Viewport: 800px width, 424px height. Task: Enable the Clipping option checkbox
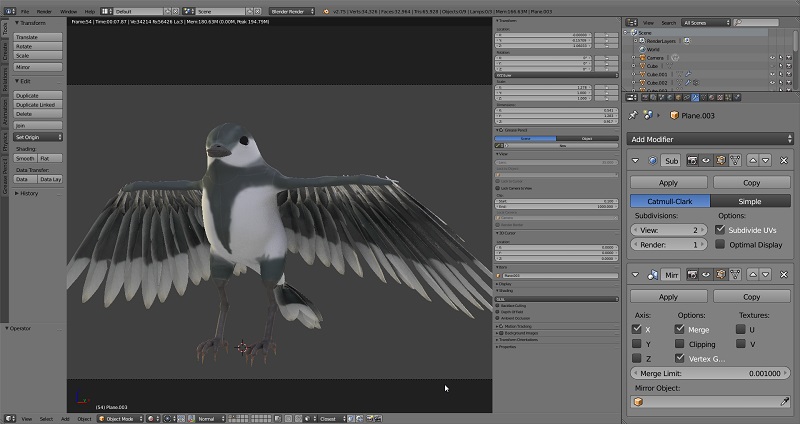click(x=679, y=344)
